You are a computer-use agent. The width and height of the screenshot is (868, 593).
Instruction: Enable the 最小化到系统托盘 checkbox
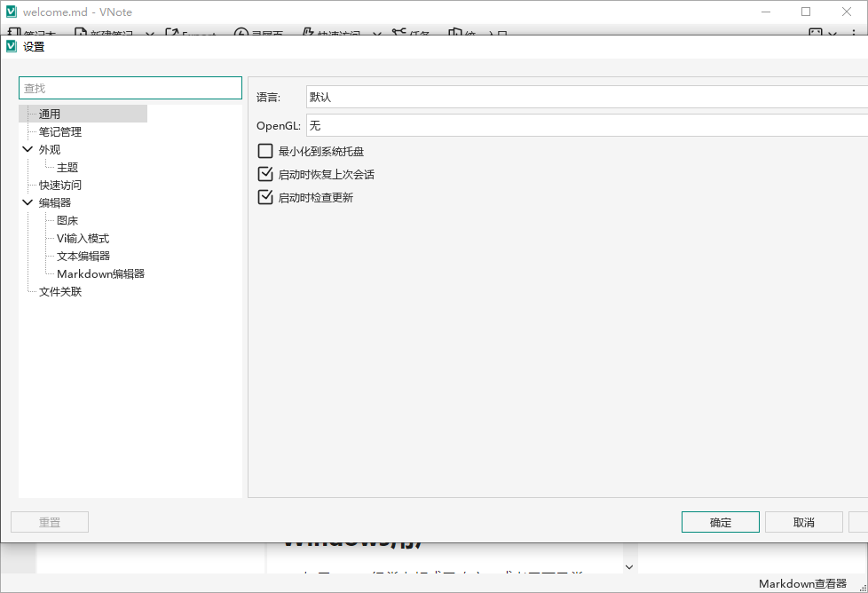(x=264, y=151)
